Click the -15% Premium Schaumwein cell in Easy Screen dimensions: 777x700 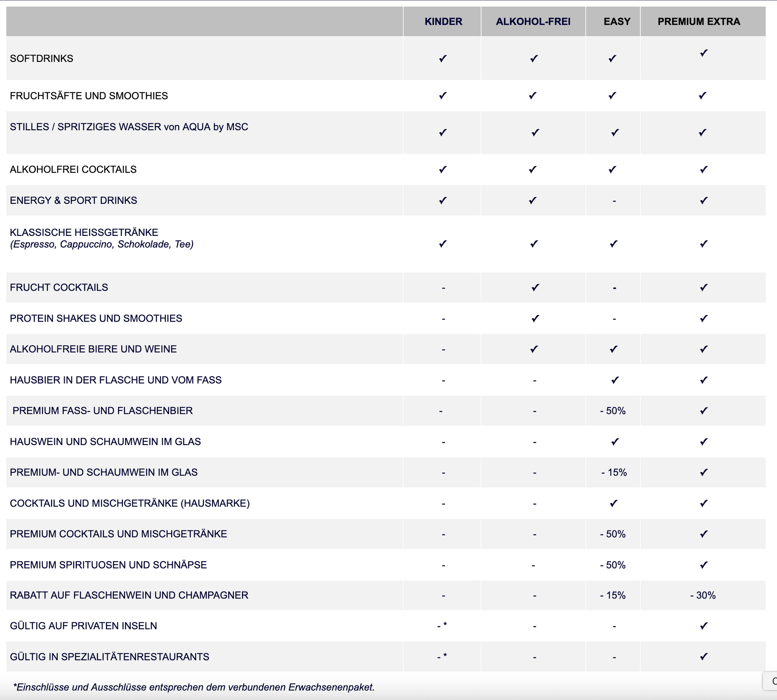(614, 472)
